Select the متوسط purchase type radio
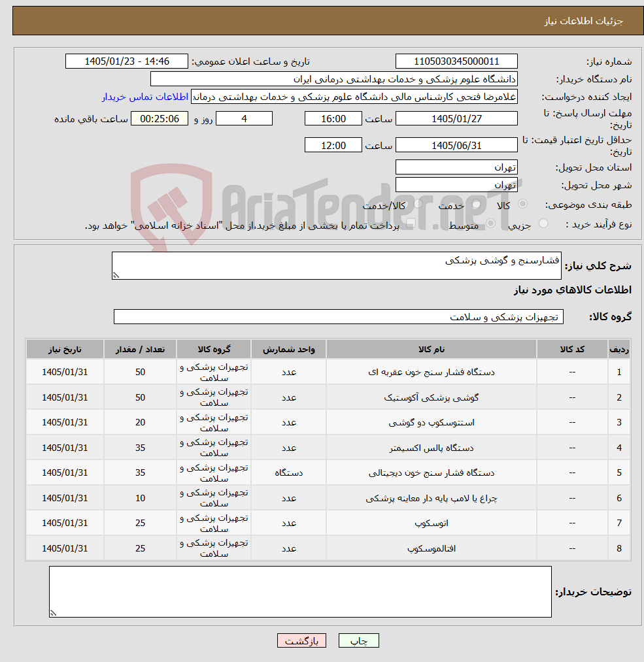Image resolution: width=644 pixels, height=662 pixels. [491, 223]
